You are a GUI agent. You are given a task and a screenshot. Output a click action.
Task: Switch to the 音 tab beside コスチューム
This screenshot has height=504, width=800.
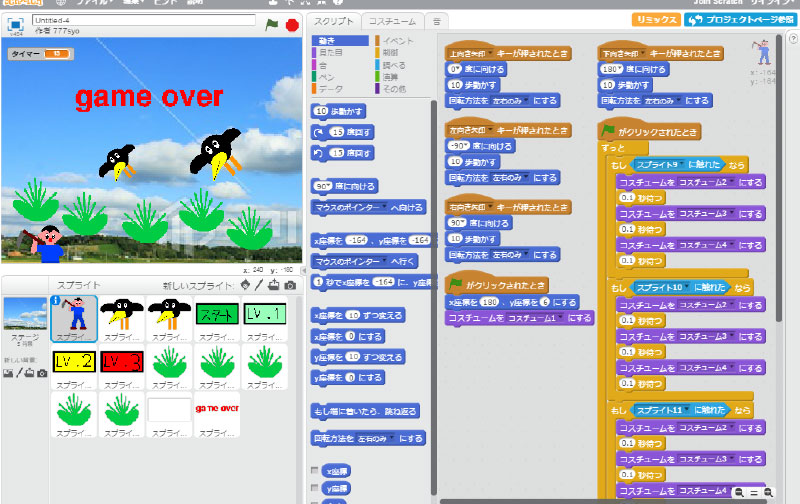[x=437, y=21]
